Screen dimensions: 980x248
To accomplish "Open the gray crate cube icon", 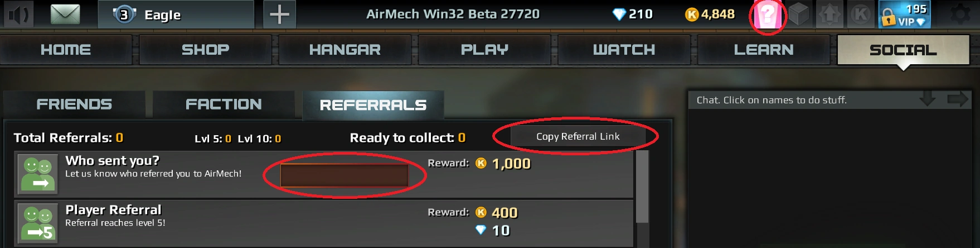I will (798, 15).
